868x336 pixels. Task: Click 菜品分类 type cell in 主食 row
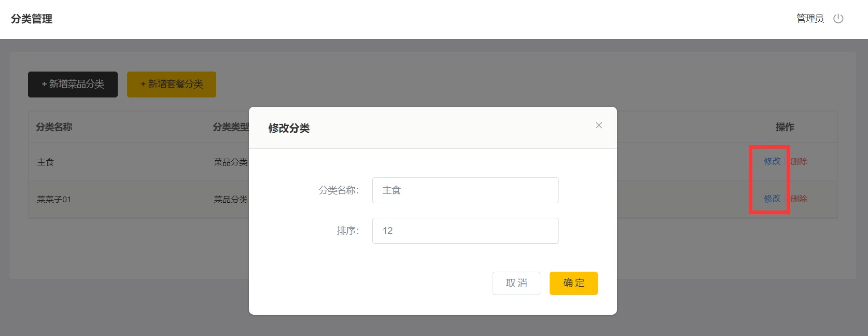click(x=231, y=162)
